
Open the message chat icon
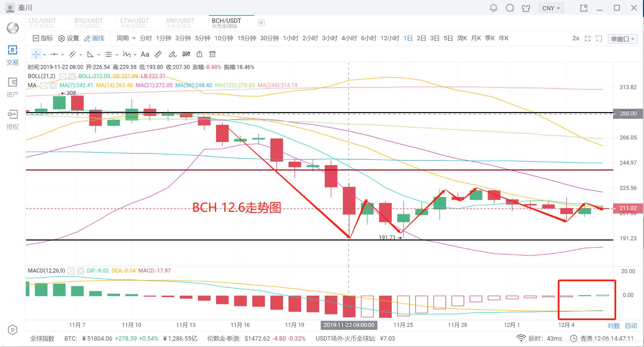(510, 8)
